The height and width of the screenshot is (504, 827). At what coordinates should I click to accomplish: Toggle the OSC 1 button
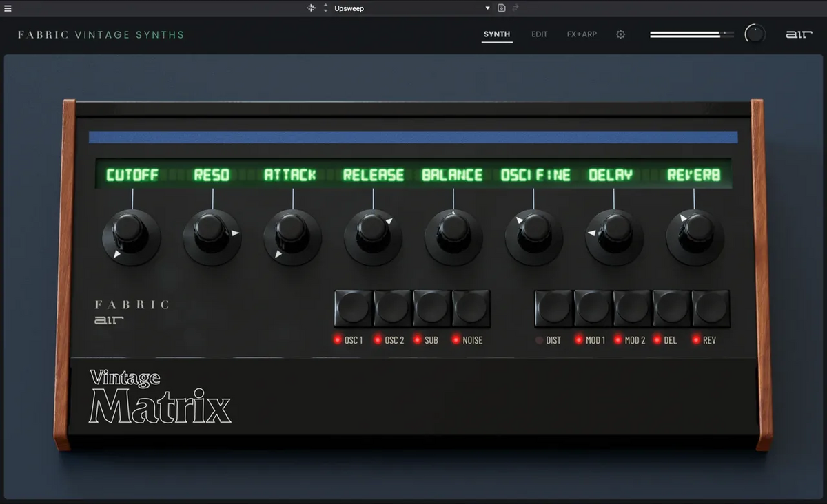[354, 308]
